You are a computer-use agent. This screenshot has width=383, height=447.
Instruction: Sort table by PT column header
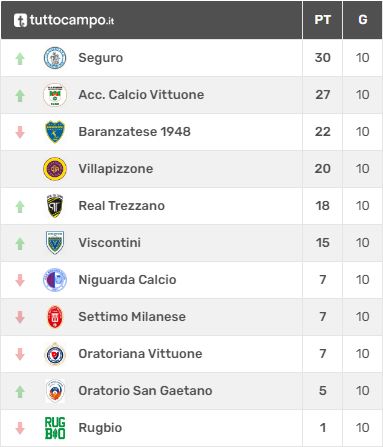pyautogui.click(x=322, y=20)
